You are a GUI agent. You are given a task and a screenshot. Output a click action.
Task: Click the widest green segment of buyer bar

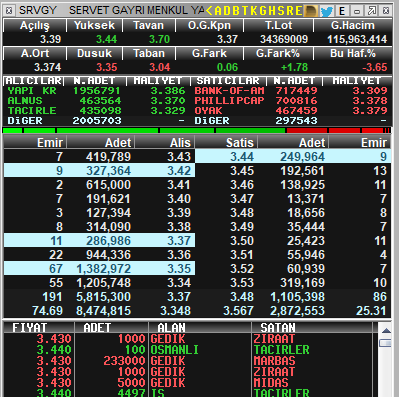coord(107,130)
